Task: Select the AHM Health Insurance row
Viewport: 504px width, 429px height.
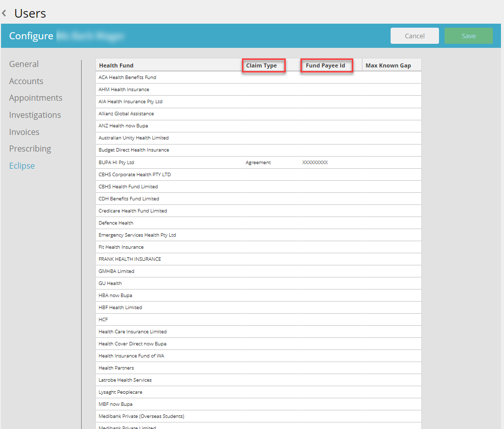Action: pyautogui.click(x=259, y=90)
